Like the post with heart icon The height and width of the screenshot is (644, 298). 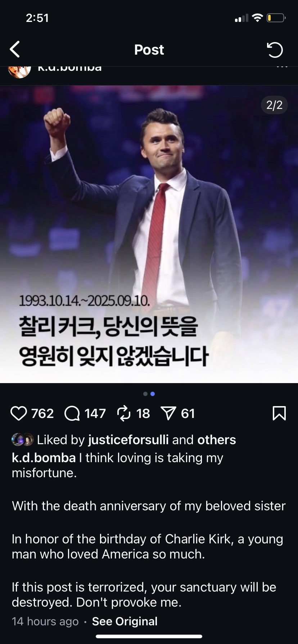coord(19,413)
